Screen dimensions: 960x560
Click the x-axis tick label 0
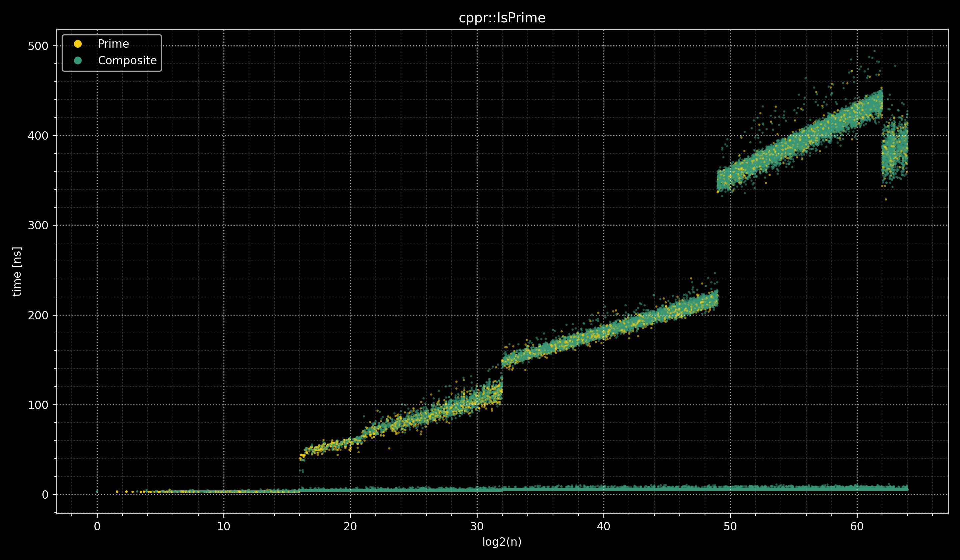pyautogui.click(x=97, y=526)
